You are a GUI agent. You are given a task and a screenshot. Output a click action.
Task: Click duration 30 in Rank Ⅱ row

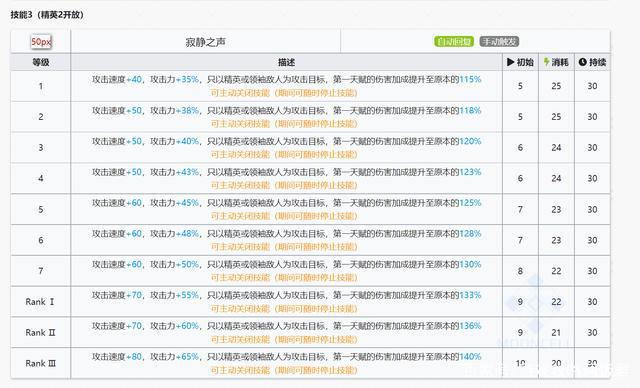pyautogui.click(x=592, y=333)
